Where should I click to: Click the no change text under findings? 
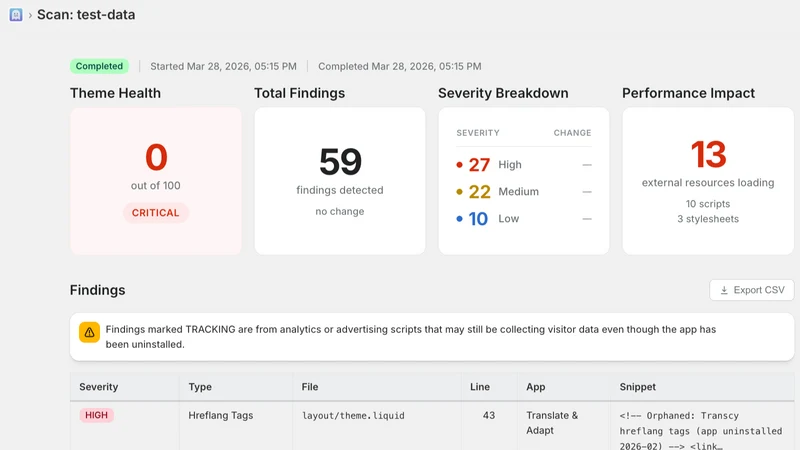tap(340, 211)
